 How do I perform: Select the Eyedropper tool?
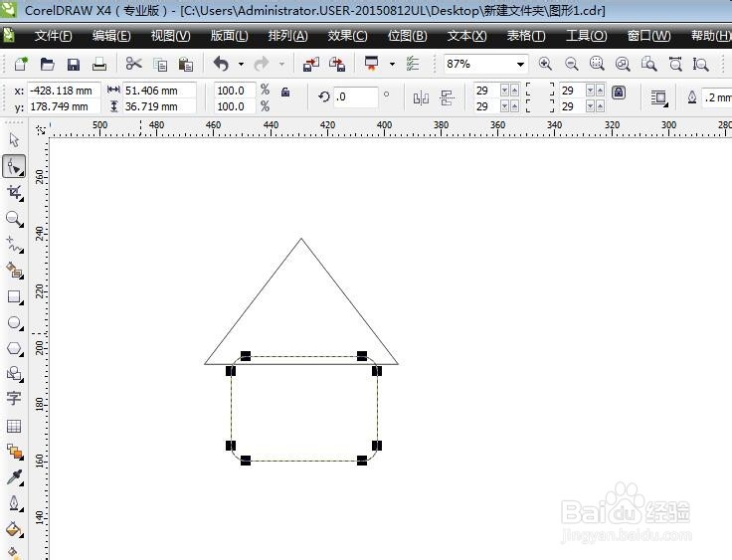(x=15, y=477)
